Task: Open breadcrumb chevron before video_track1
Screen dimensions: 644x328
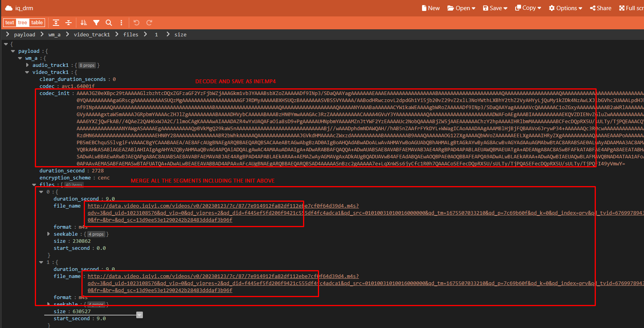Action: coord(67,34)
